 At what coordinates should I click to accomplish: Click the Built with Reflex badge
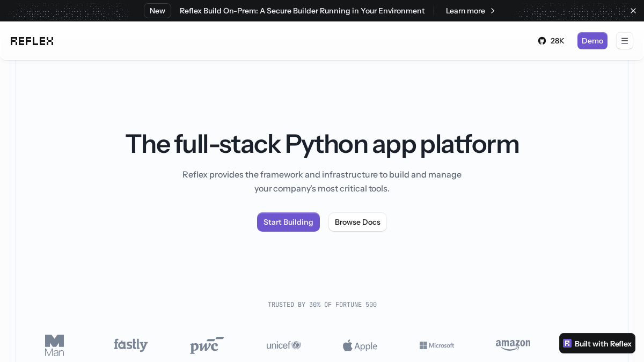597,343
